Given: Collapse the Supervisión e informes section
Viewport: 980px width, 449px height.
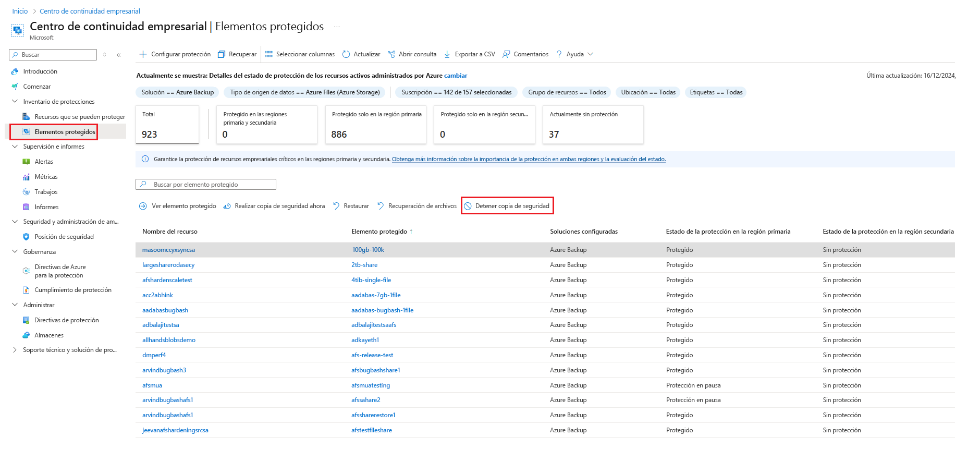Looking at the screenshot, I should (15, 147).
